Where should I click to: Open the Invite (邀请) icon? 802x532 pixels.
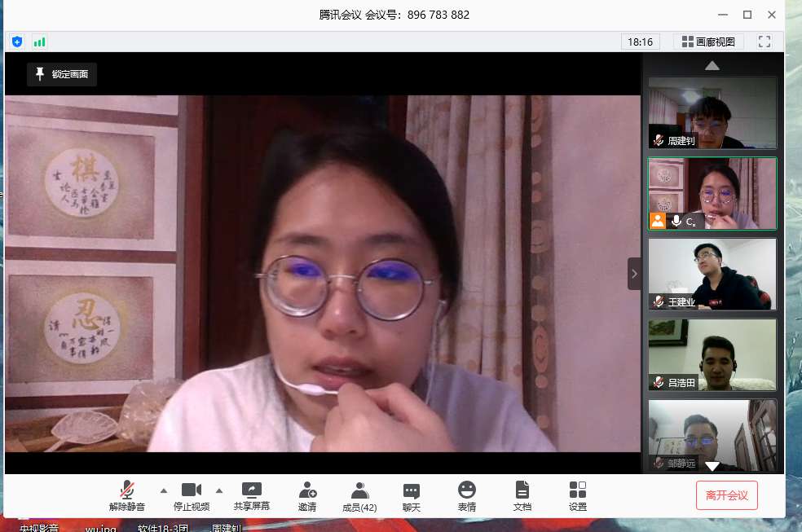(x=307, y=495)
